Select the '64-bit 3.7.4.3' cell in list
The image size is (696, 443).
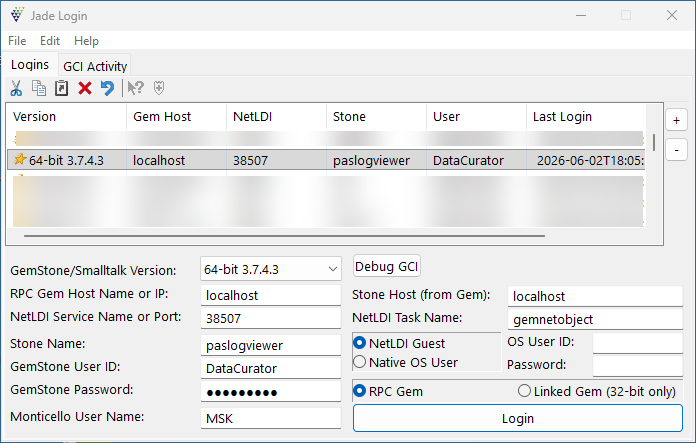[x=66, y=160]
